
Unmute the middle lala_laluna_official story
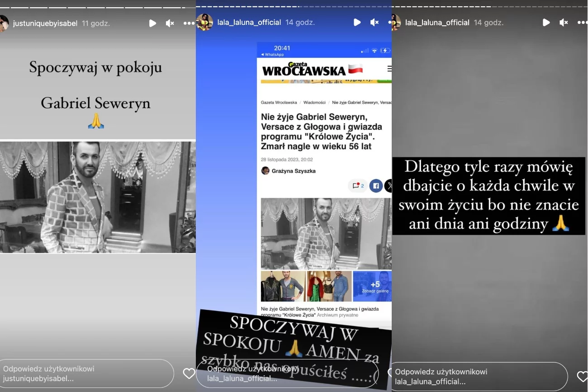375,22
